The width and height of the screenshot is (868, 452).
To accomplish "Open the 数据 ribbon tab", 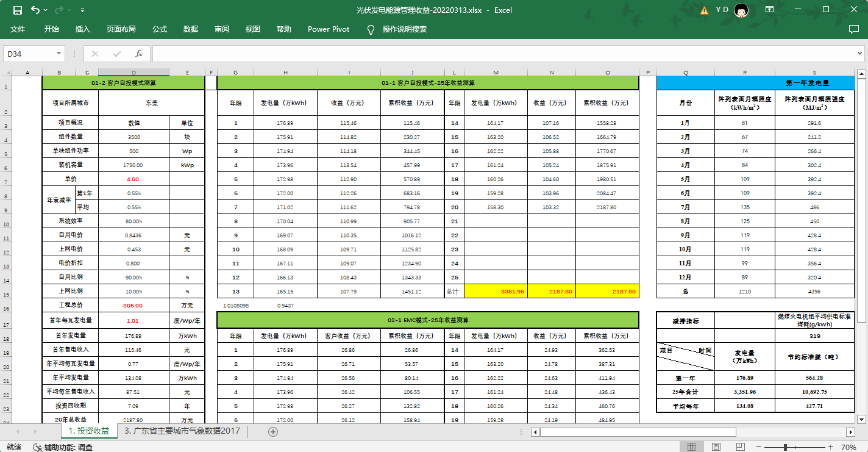I will tap(191, 29).
